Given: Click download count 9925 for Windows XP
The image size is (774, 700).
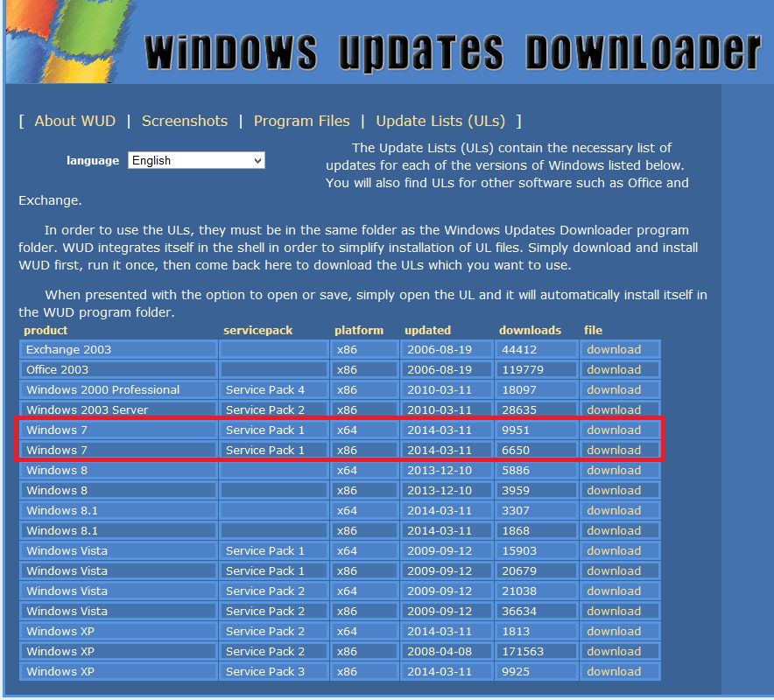Looking at the screenshot, I should pyautogui.click(x=516, y=671).
